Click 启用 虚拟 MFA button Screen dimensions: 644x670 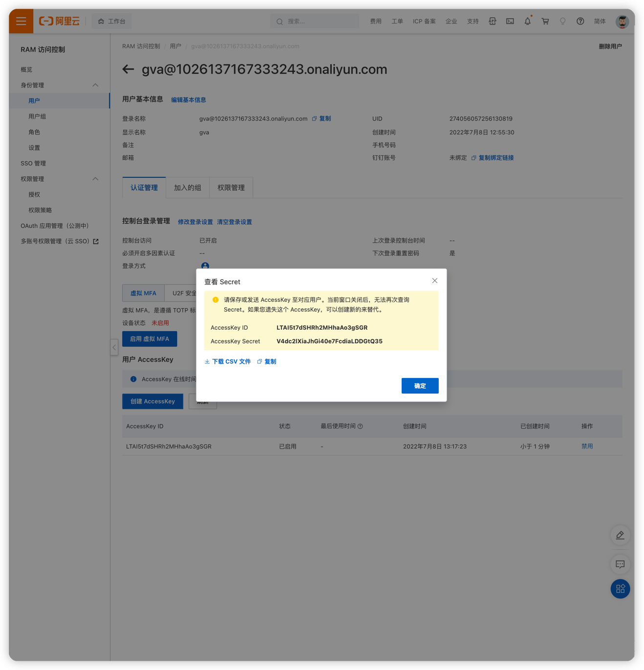click(150, 339)
